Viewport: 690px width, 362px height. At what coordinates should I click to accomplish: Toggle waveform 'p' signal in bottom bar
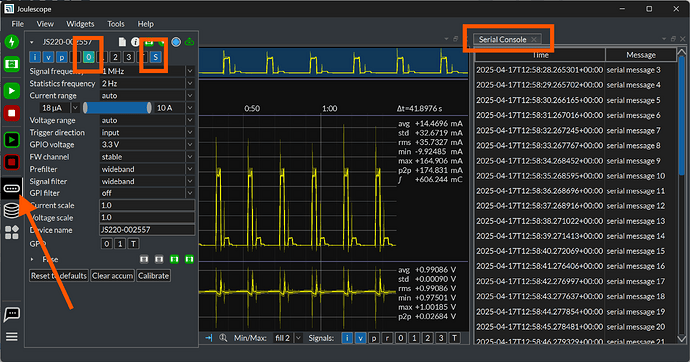coord(374,338)
